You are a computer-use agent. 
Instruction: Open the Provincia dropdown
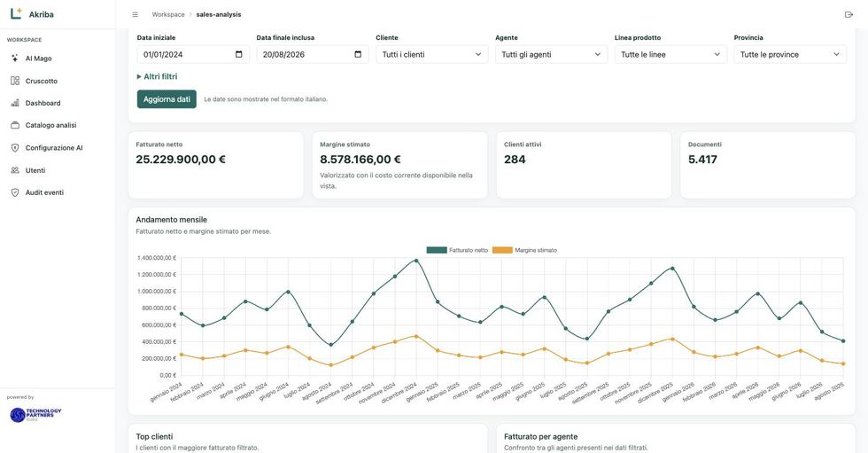790,54
